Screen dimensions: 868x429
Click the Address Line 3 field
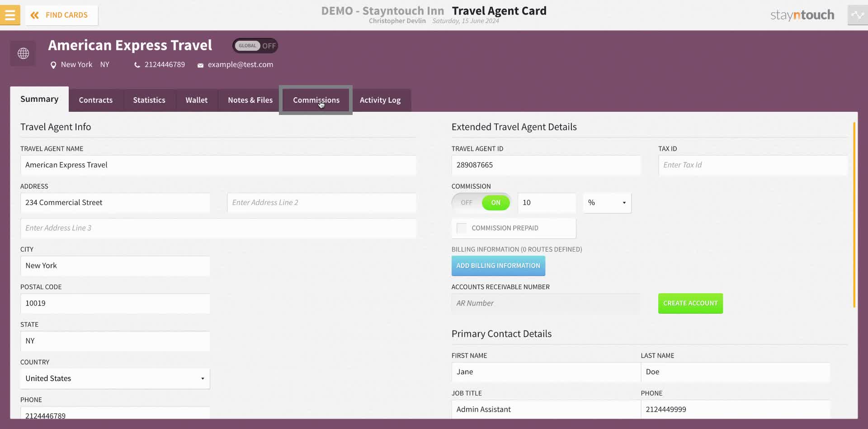pos(218,228)
